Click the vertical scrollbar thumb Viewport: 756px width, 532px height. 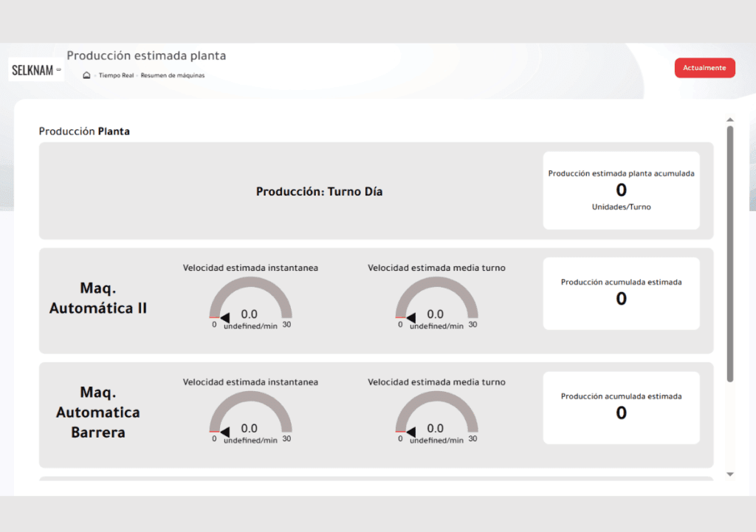pyautogui.click(x=729, y=251)
